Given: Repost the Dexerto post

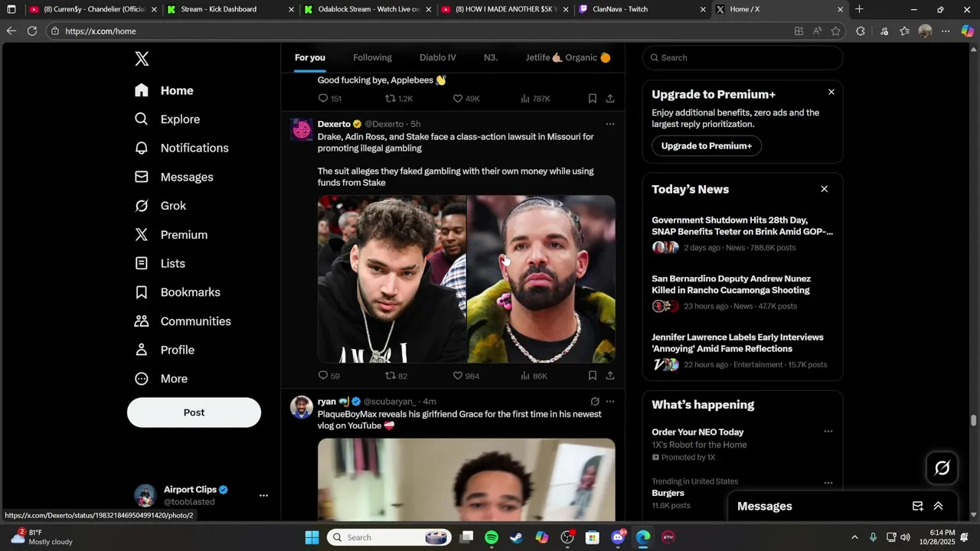Looking at the screenshot, I should [390, 376].
